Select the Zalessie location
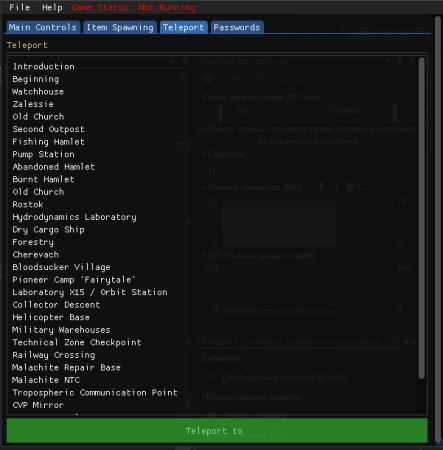The image size is (443, 450). [33, 104]
